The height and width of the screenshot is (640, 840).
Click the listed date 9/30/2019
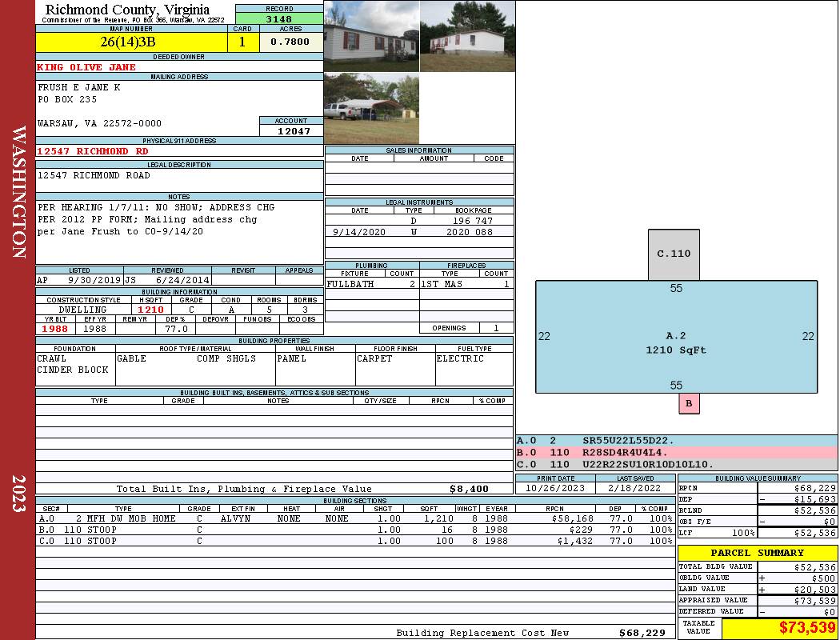click(94, 279)
